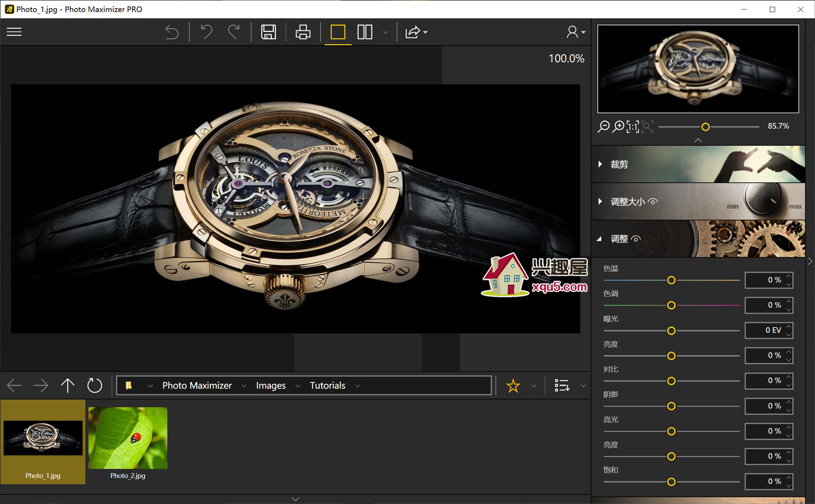Toggle eye icon on 调整 section
Screen dimensions: 815x504
coord(636,239)
